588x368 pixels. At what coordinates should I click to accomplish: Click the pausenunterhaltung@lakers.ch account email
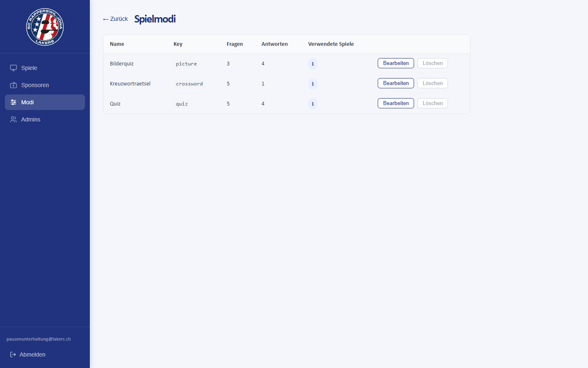click(39, 339)
